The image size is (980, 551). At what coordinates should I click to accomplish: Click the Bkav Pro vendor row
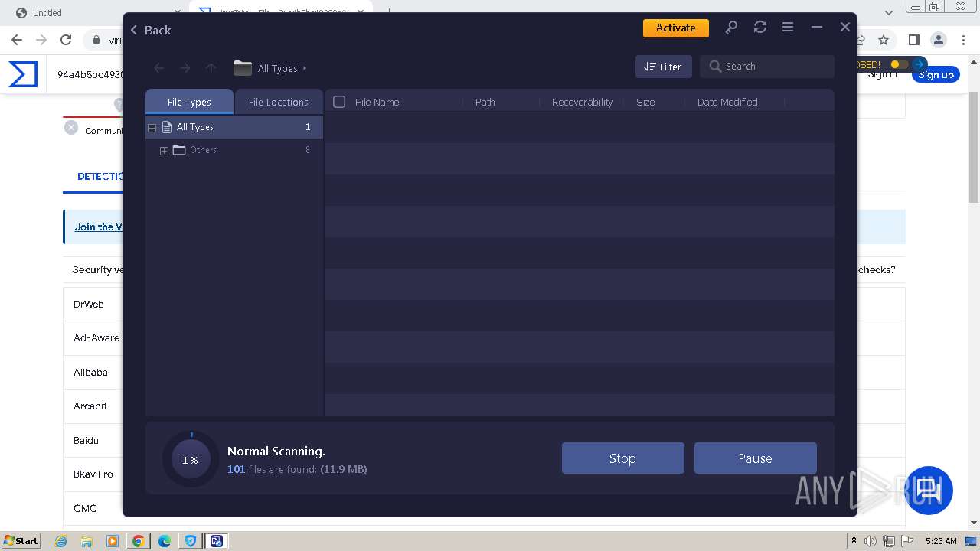pyautogui.click(x=93, y=474)
